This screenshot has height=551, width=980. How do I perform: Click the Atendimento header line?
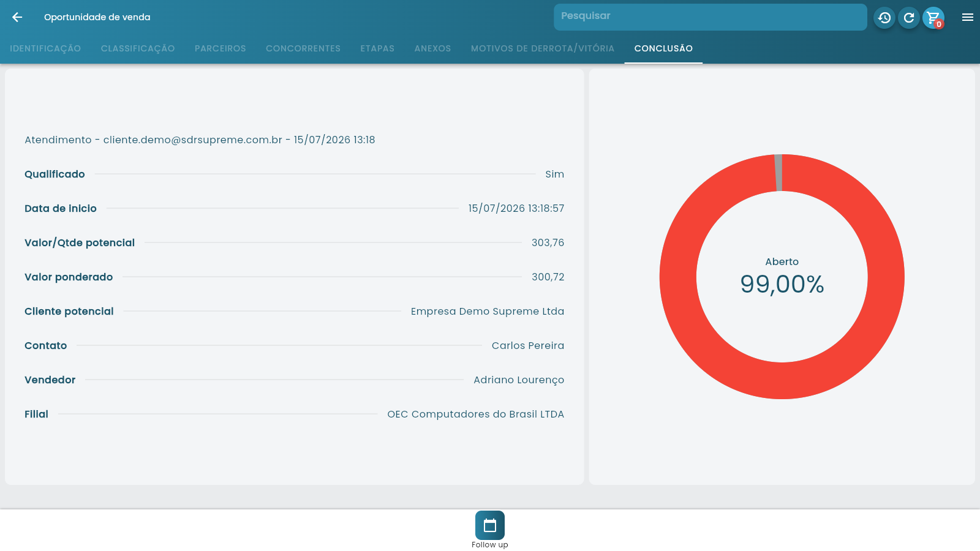[x=200, y=140]
